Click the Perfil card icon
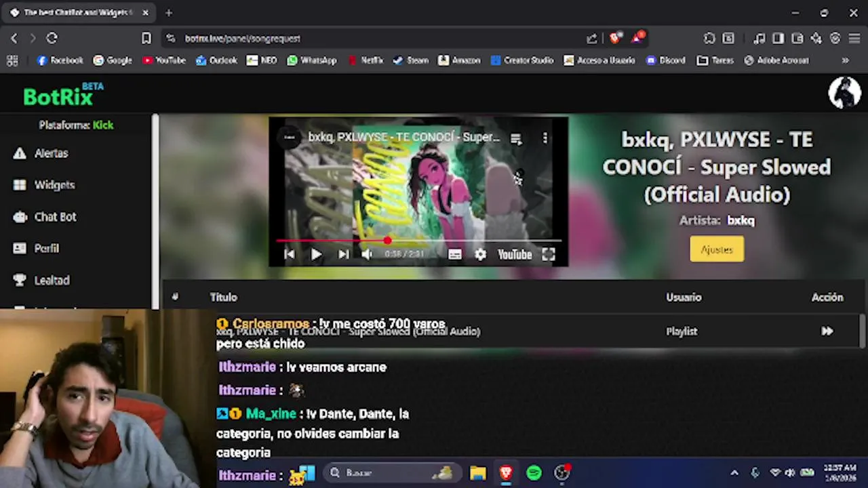The width and height of the screenshot is (868, 488). [x=20, y=248]
